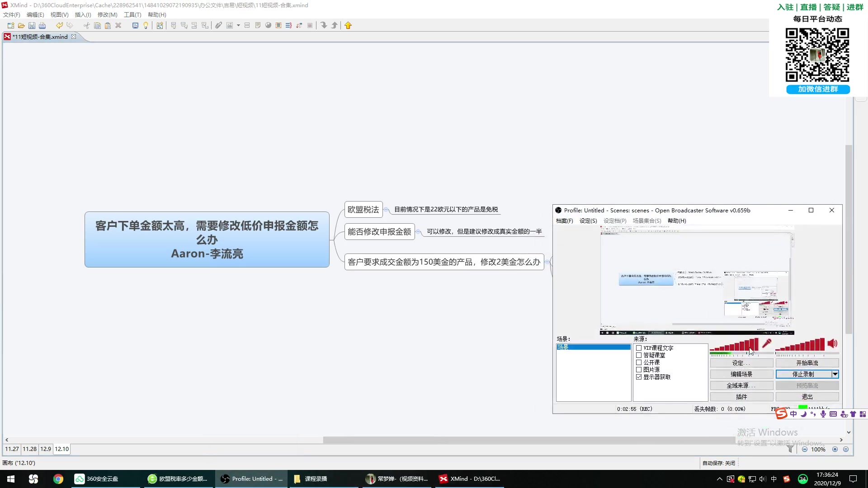The height and width of the screenshot is (488, 868).
Task: Uncheck the 显示器获取 source
Action: click(639, 377)
